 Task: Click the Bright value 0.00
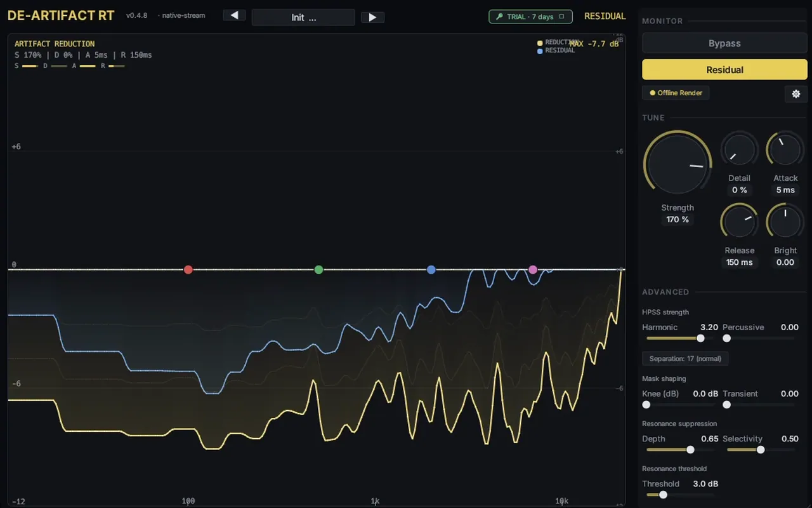click(785, 263)
